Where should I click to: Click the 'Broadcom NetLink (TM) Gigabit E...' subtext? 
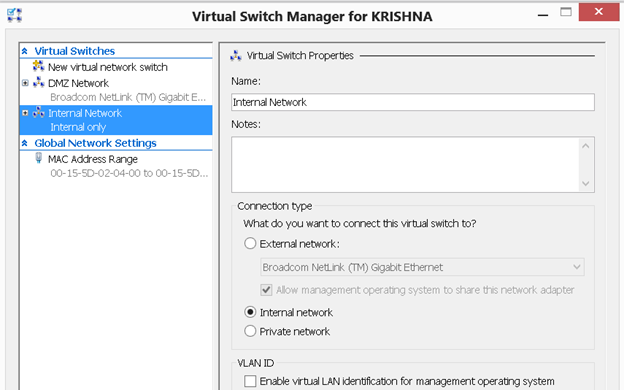point(128,97)
